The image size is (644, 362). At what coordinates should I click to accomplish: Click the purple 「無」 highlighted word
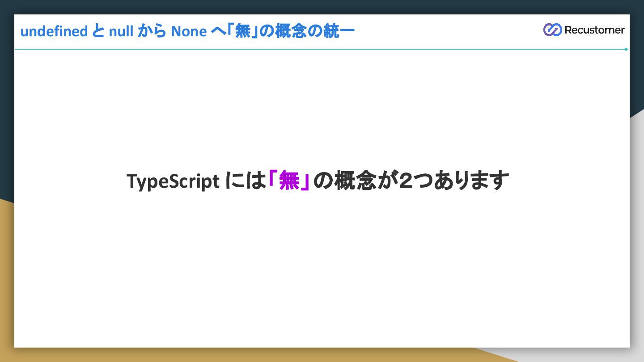pyautogui.click(x=289, y=181)
